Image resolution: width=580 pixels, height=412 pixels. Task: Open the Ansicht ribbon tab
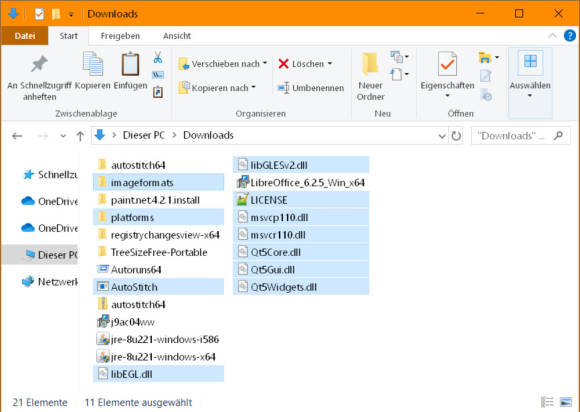177,36
